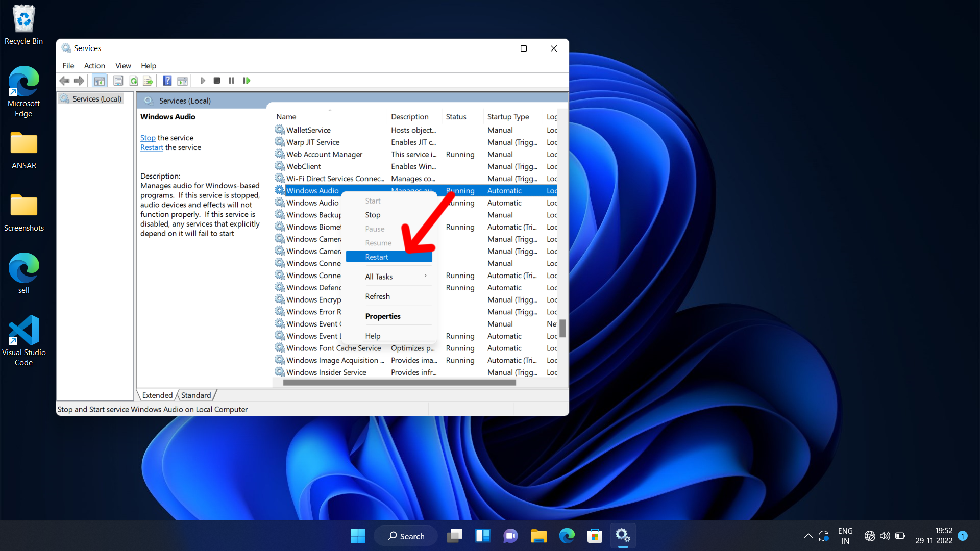Open the Windows Start button
The height and width of the screenshot is (551, 980).
tap(358, 536)
